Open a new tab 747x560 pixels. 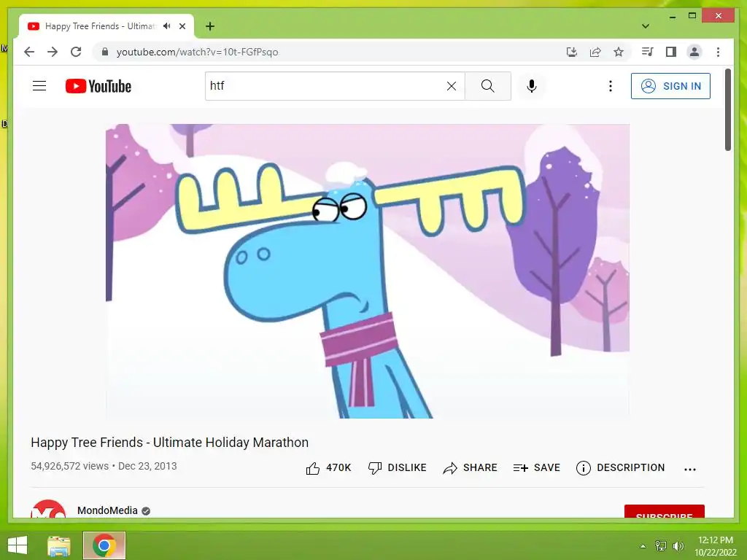click(x=210, y=26)
